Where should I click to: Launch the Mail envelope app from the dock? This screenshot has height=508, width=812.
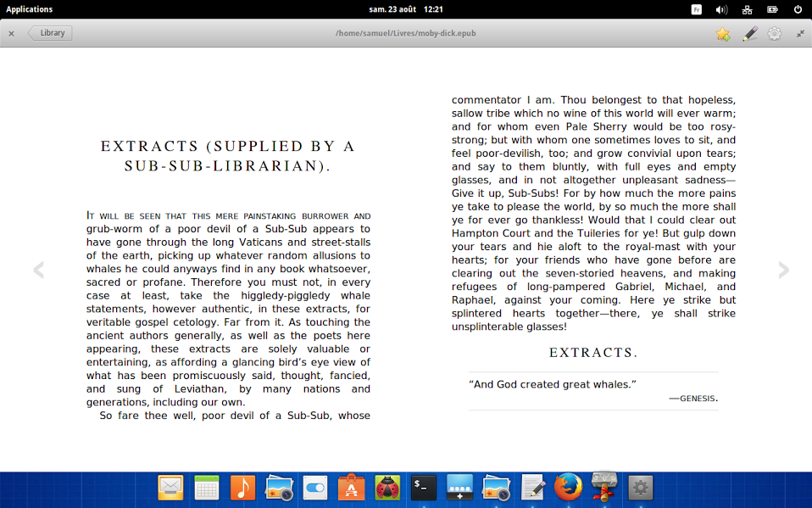(170, 488)
